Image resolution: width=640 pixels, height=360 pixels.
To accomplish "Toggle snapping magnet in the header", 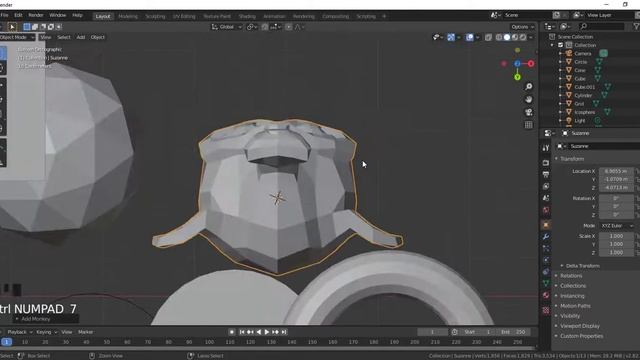I will (x=265, y=27).
